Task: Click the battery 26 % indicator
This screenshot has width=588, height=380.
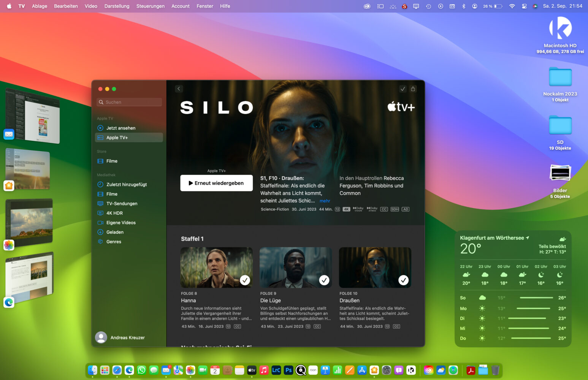Action: pos(493,6)
